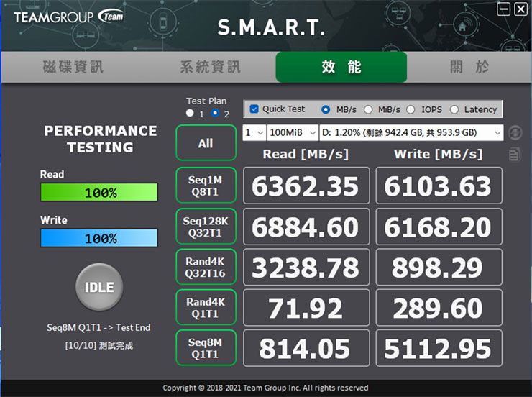
Task: Click the Rand4K Q1T1 read result 71.92
Action: pos(306,307)
